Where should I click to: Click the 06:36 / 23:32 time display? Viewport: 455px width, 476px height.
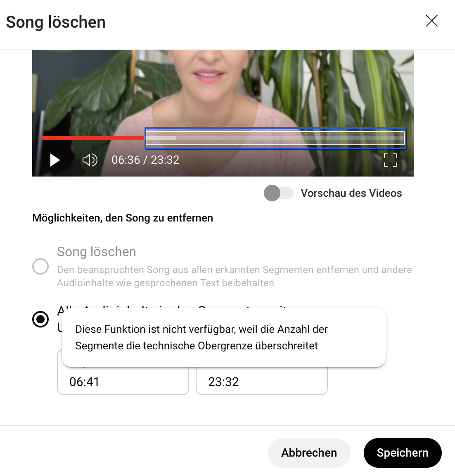[x=145, y=160]
